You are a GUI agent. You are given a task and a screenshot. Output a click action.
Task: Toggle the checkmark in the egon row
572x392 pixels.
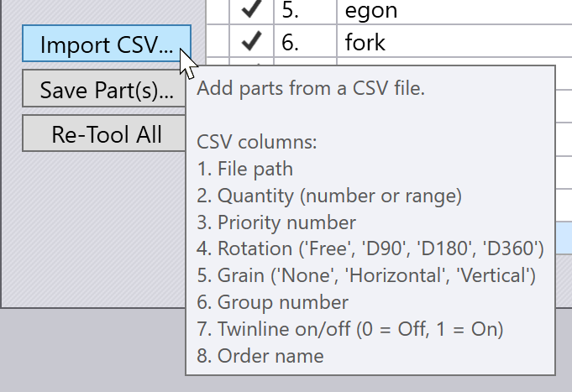pos(252,9)
